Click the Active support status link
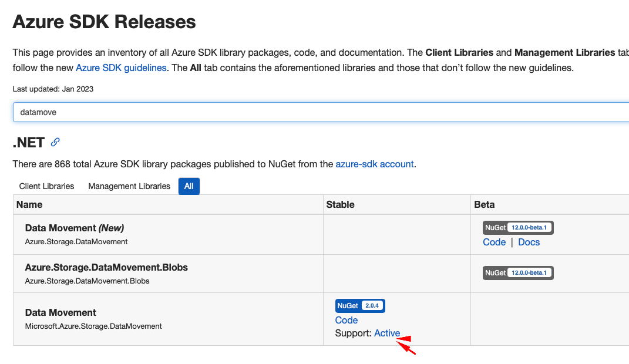 pos(387,333)
